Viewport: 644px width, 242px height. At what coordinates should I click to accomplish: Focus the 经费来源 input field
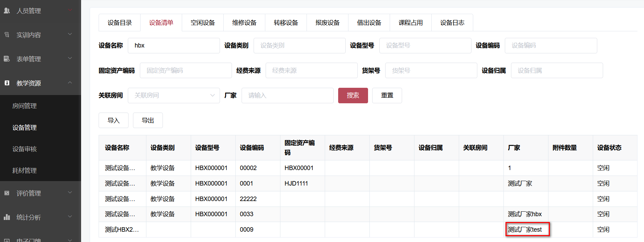click(x=311, y=71)
